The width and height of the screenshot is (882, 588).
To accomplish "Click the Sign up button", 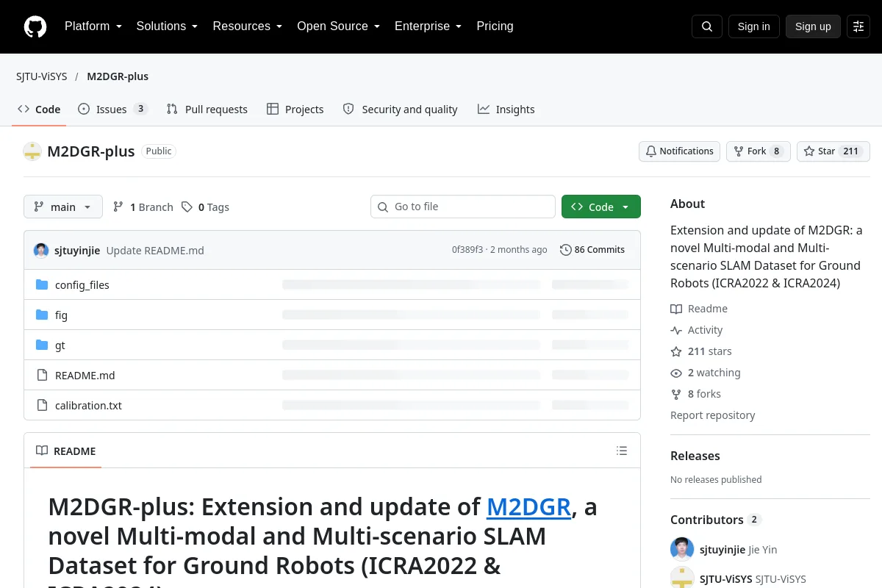I will (813, 26).
